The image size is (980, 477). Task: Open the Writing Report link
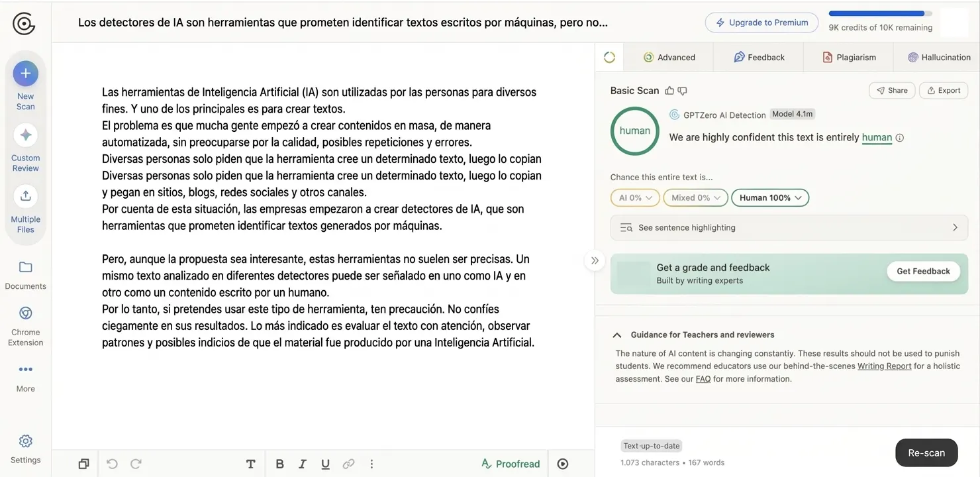tap(885, 366)
